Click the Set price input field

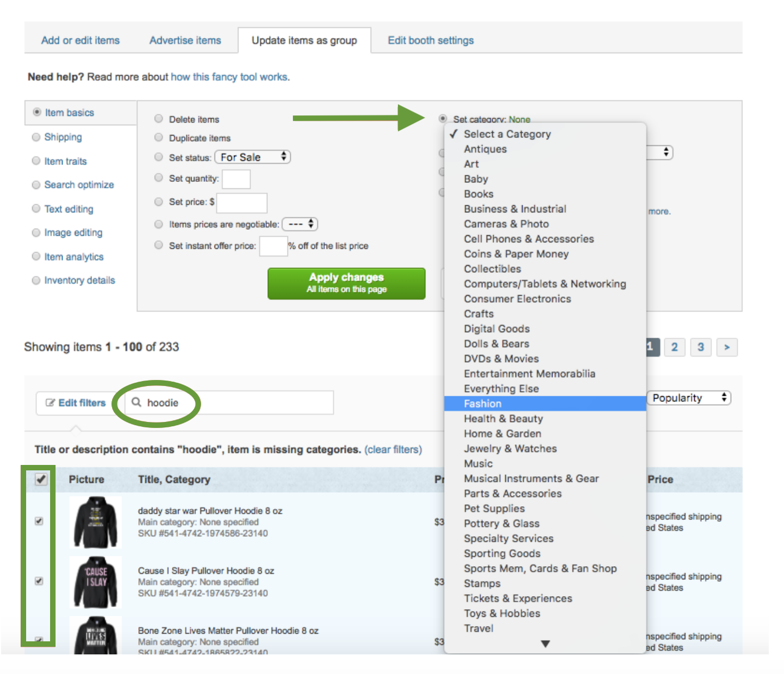(x=242, y=203)
